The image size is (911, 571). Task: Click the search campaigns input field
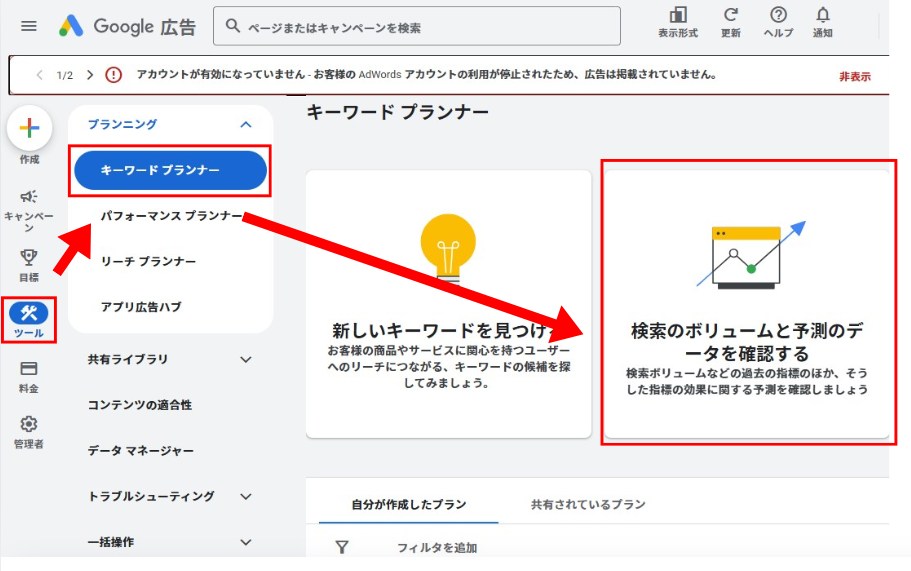click(x=420, y=27)
